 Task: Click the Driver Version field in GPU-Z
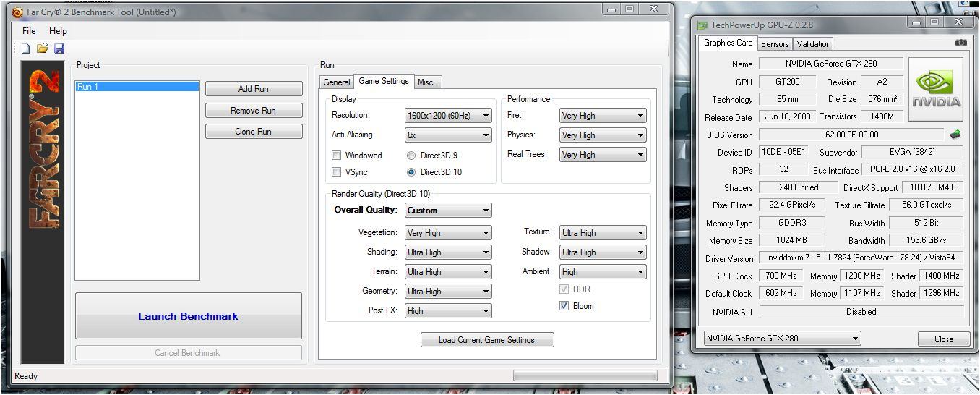pos(861,258)
